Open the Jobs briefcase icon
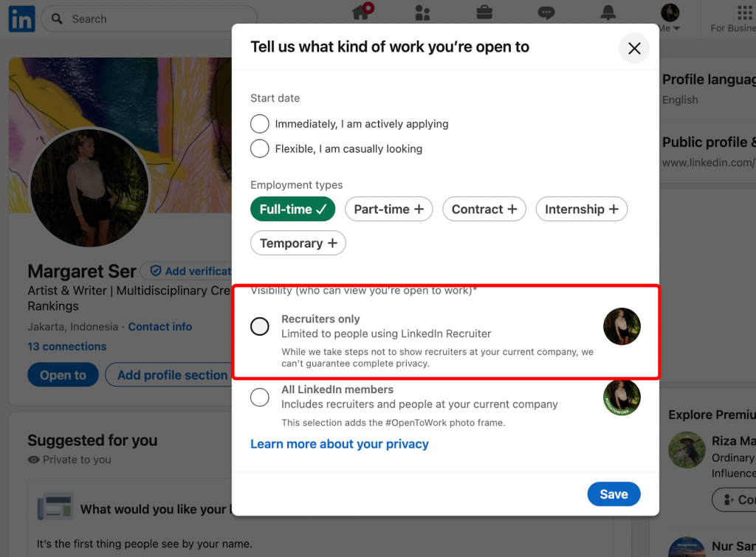The image size is (756, 557). pos(484,13)
